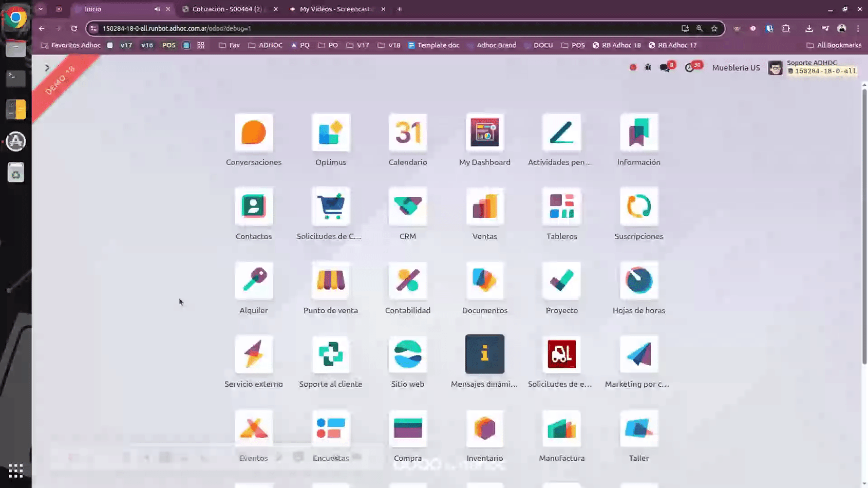Open the Conversaciones app
Image resolution: width=868 pixels, height=488 pixels.
pos(254,133)
